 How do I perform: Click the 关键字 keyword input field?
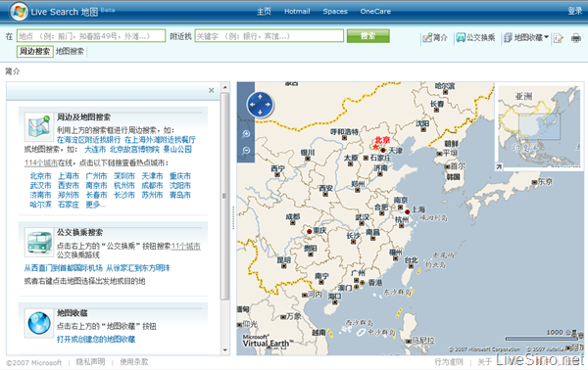click(x=269, y=36)
